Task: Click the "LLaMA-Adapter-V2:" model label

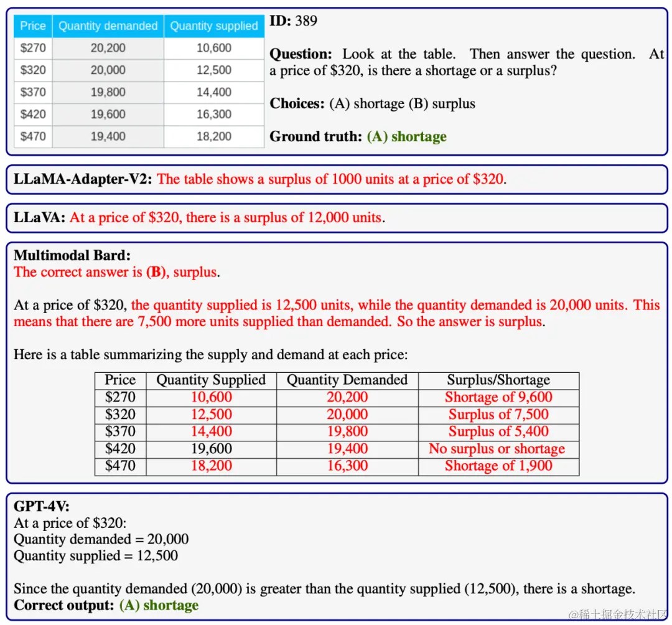Action: pyautogui.click(x=83, y=179)
